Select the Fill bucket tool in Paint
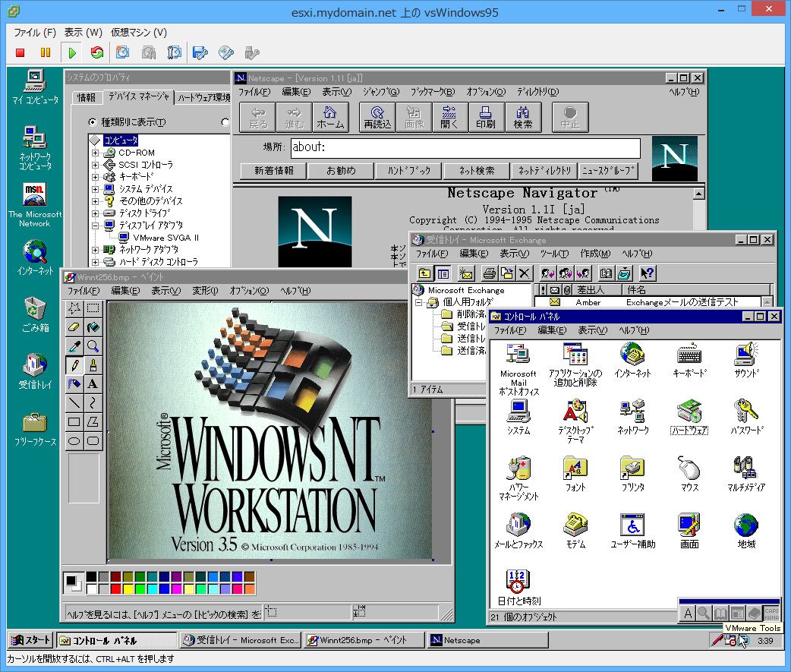The height and width of the screenshot is (672, 791). click(93, 327)
